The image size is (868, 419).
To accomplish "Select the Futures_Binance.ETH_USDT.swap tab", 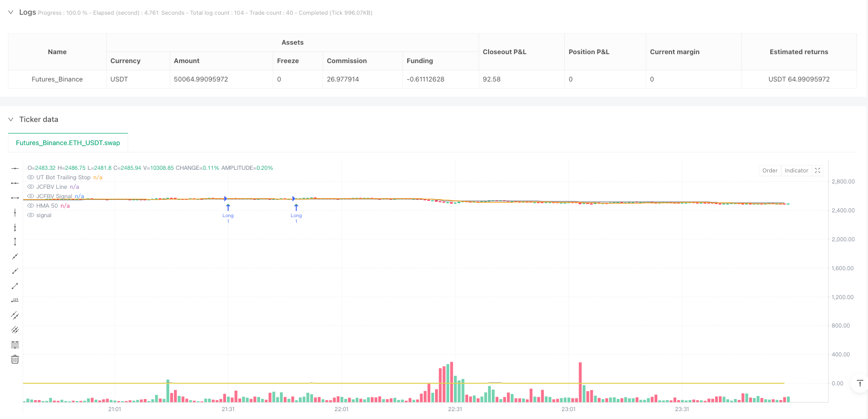I will (68, 142).
